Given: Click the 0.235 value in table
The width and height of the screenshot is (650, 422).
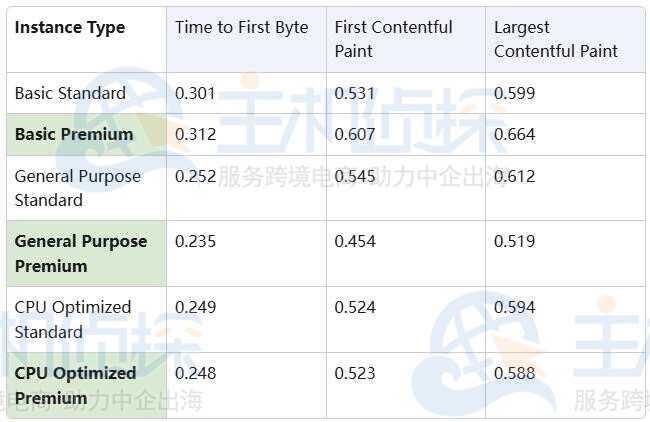Looking at the screenshot, I should pos(195,241).
